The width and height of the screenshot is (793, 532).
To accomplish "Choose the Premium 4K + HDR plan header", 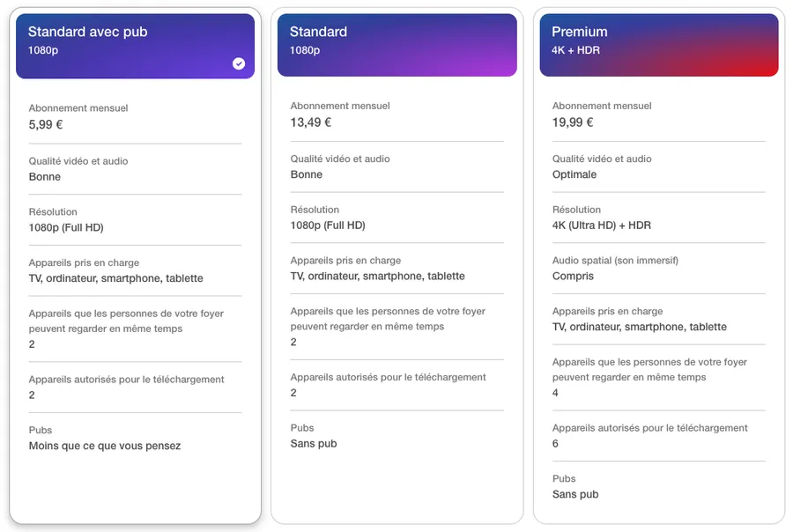I will [x=659, y=45].
